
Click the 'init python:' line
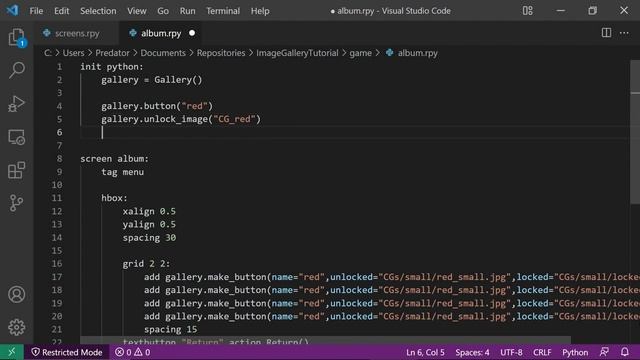(112, 67)
